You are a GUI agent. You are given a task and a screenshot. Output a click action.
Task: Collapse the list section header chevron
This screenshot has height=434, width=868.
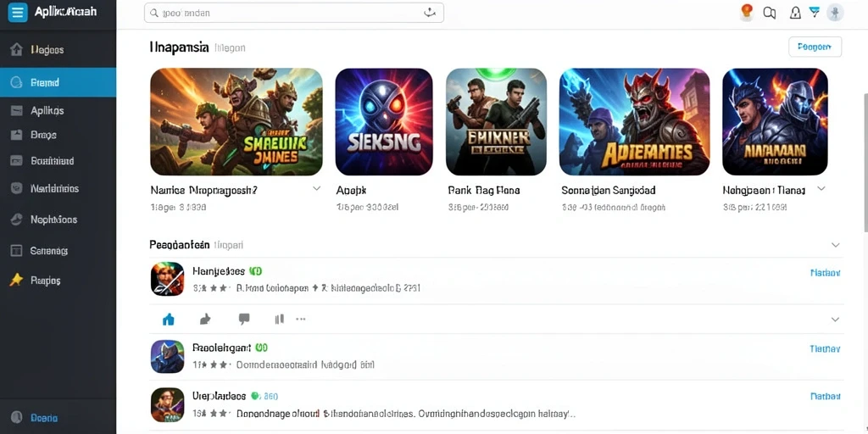tap(836, 245)
